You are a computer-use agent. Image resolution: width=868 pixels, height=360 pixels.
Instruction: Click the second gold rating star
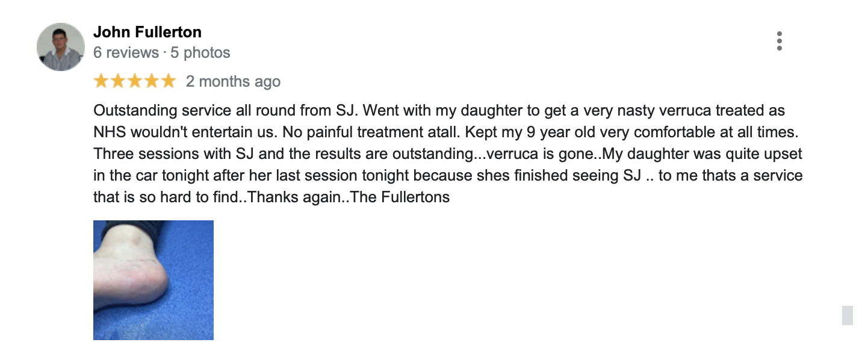pos(118,81)
